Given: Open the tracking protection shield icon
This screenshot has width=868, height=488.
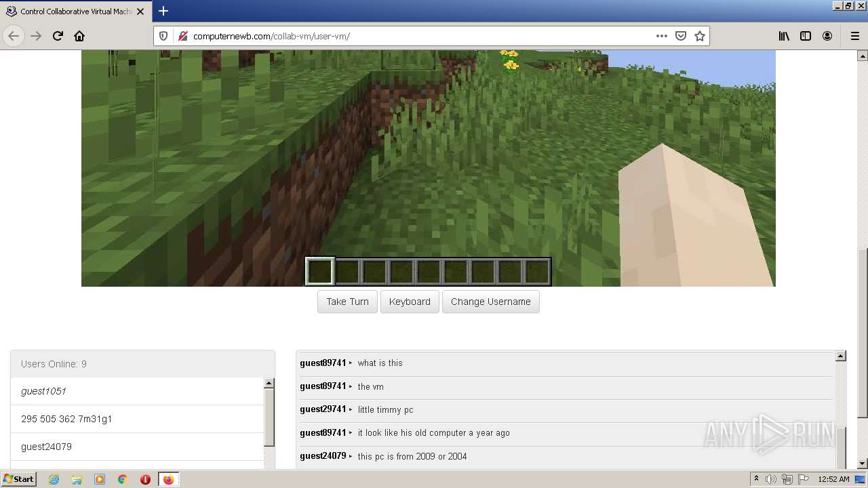Looking at the screenshot, I should click(163, 36).
